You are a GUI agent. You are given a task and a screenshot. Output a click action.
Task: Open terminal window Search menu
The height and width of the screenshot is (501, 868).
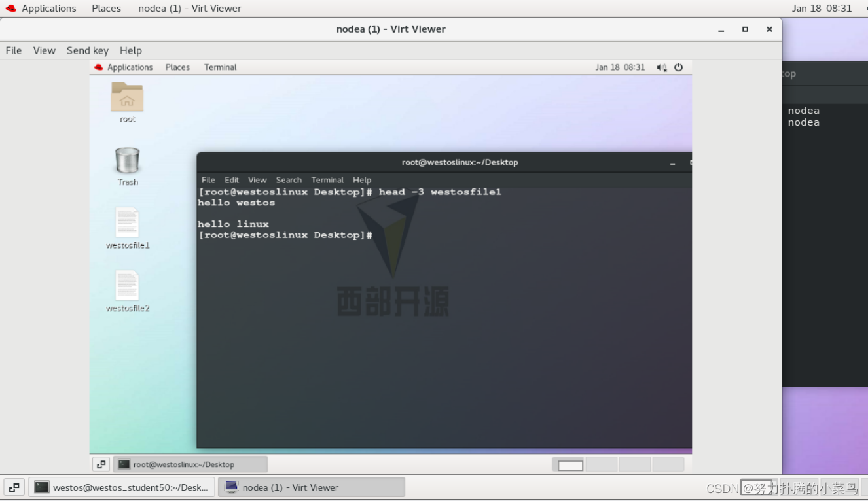pos(289,180)
